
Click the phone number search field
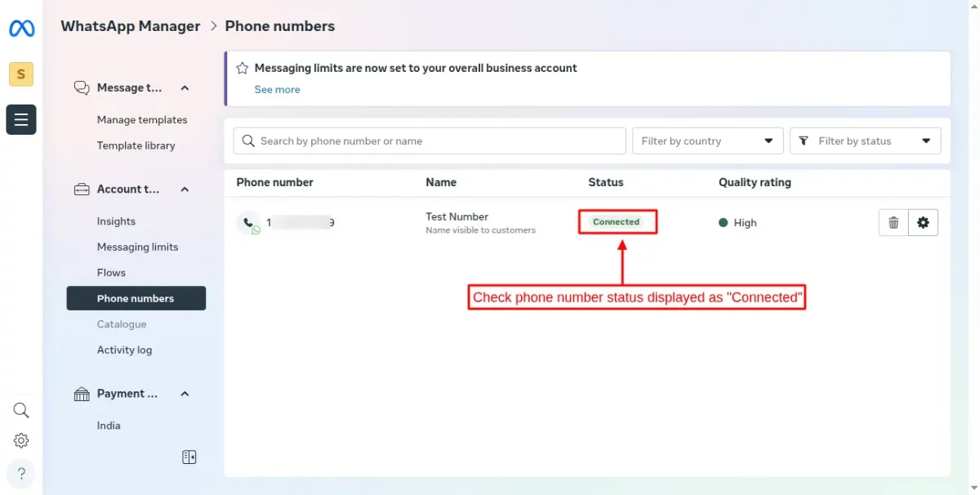click(430, 141)
